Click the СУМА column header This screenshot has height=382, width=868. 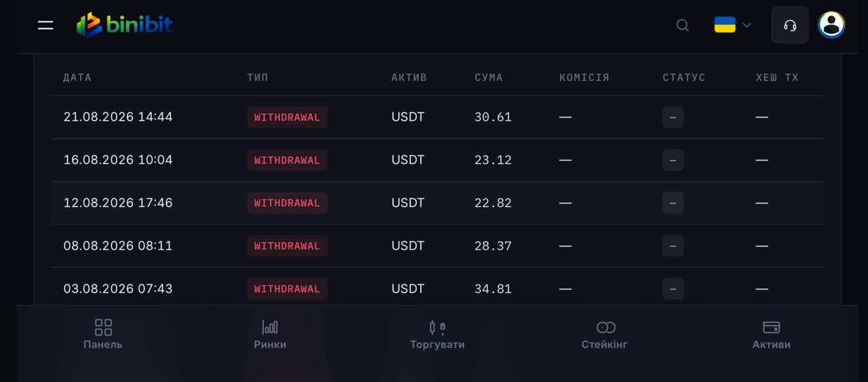[x=489, y=77]
